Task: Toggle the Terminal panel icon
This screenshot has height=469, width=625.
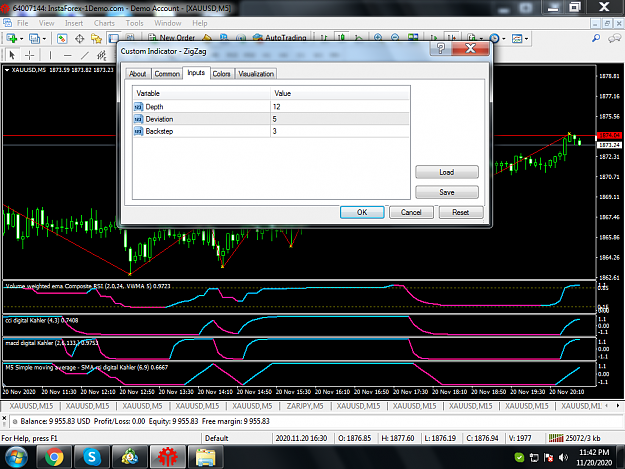Action: pos(114,39)
